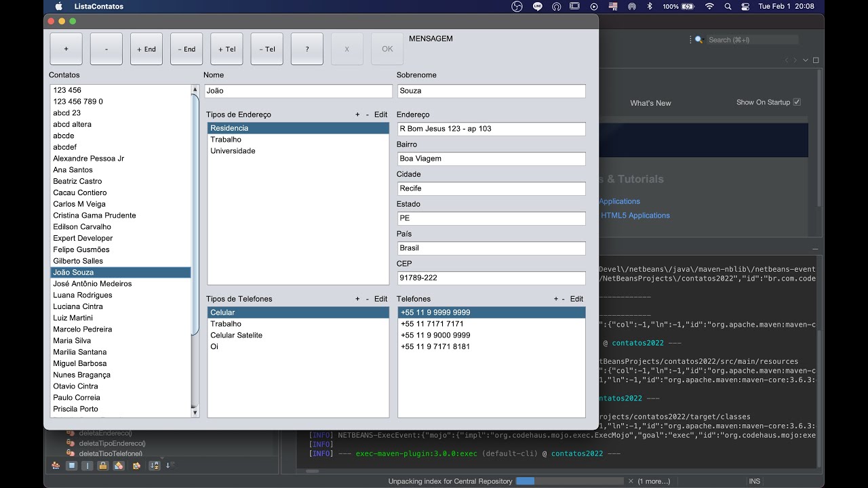Click the NetBeans show inherited members icon
This screenshot has width=868, height=488.
[56, 466]
